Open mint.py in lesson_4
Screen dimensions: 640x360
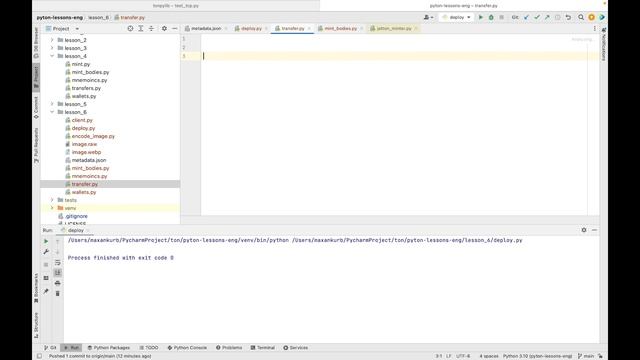pos(81,64)
